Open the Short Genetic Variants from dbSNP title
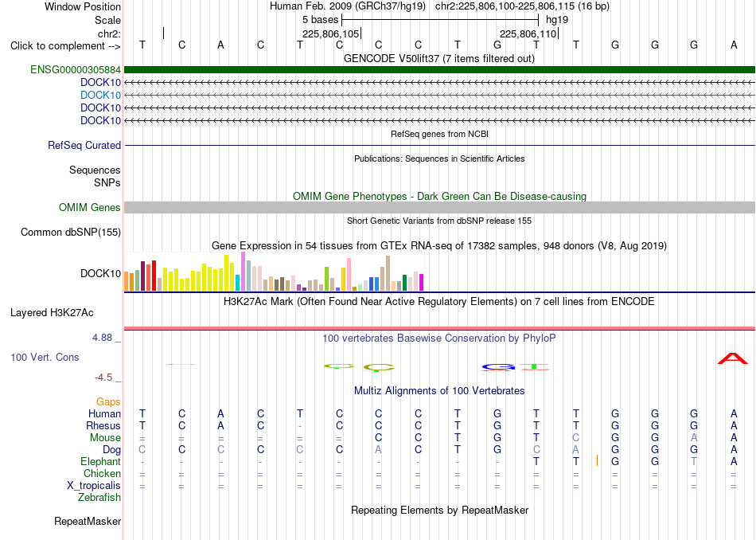Image resolution: width=756 pixels, height=540 pixels. click(439, 221)
